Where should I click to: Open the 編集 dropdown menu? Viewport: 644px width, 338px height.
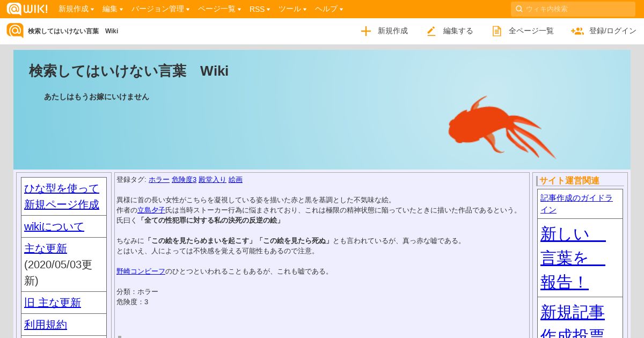pyautogui.click(x=113, y=9)
